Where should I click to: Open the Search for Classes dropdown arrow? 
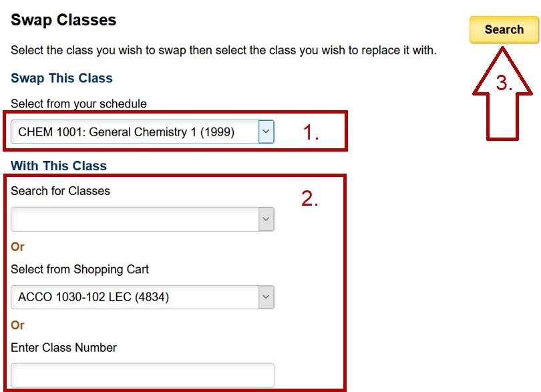click(266, 219)
